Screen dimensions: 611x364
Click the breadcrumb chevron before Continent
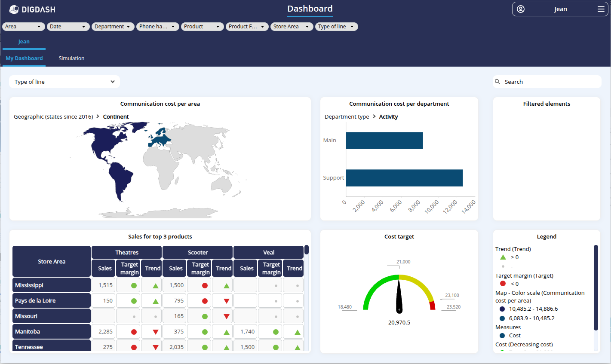pyautogui.click(x=98, y=116)
